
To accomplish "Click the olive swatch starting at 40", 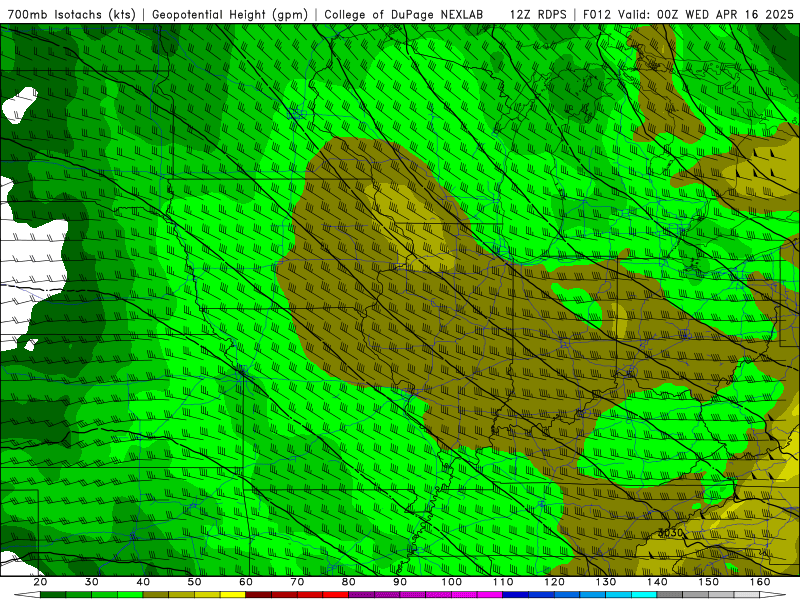I will [156, 594].
